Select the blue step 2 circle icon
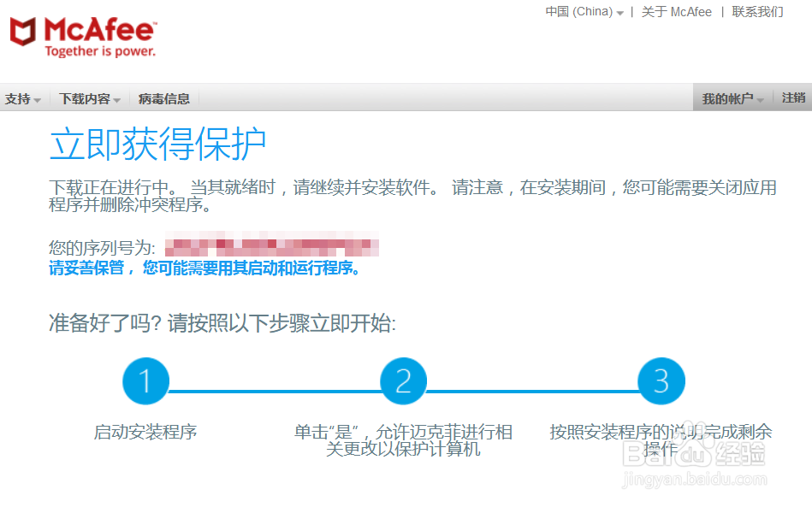Screen dimensions: 812x507 (403, 382)
